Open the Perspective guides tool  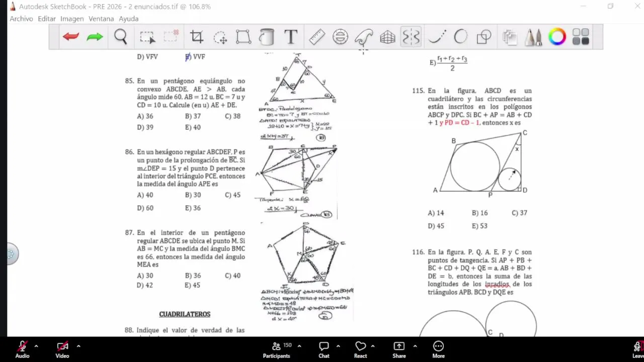coord(387,37)
